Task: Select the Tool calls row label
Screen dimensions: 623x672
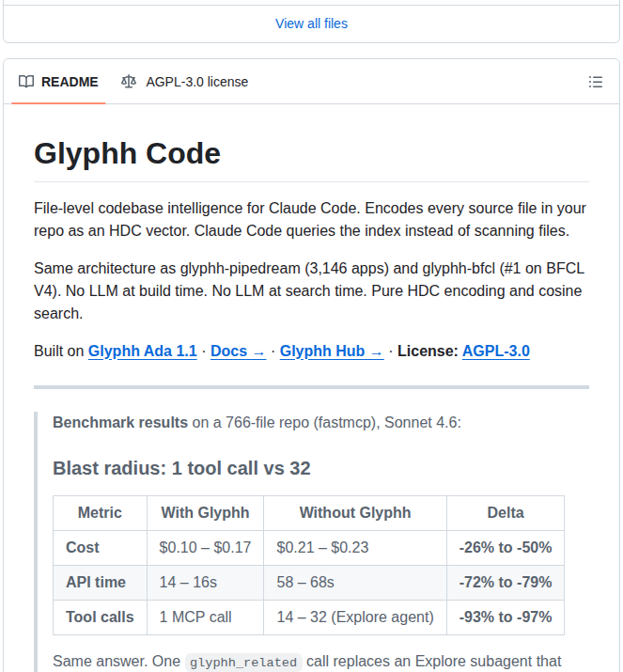Action: coord(100,617)
